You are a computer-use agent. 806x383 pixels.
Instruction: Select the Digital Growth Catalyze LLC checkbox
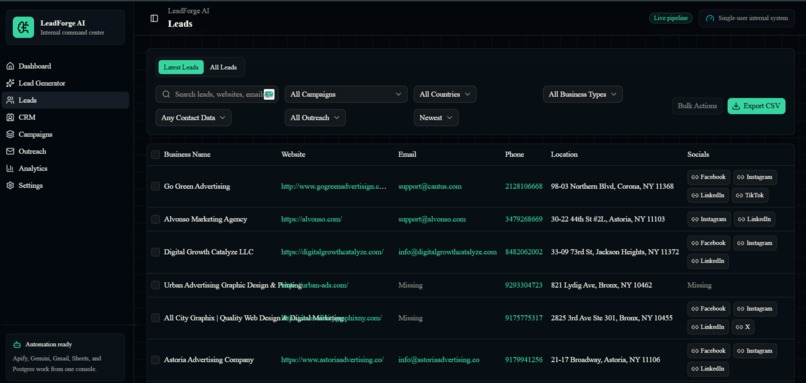(x=155, y=252)
